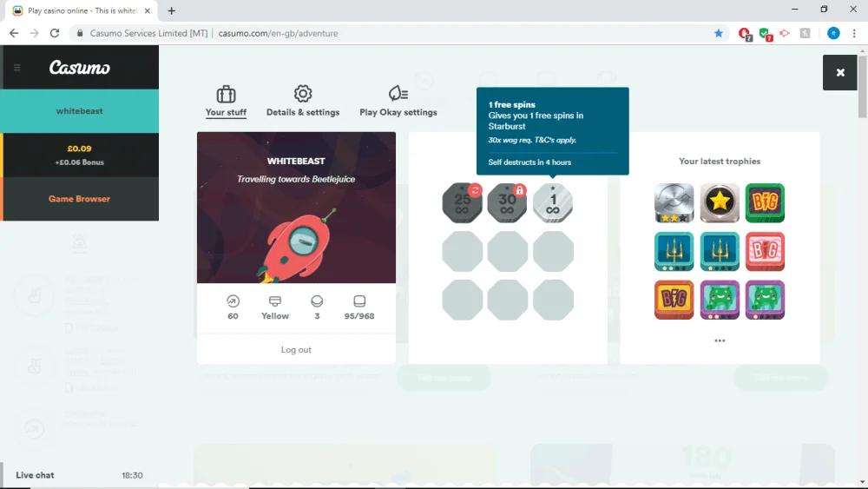Click the browser back button
Screen dimensions: 868x489
pyautogui.click(x=14, y=33)
